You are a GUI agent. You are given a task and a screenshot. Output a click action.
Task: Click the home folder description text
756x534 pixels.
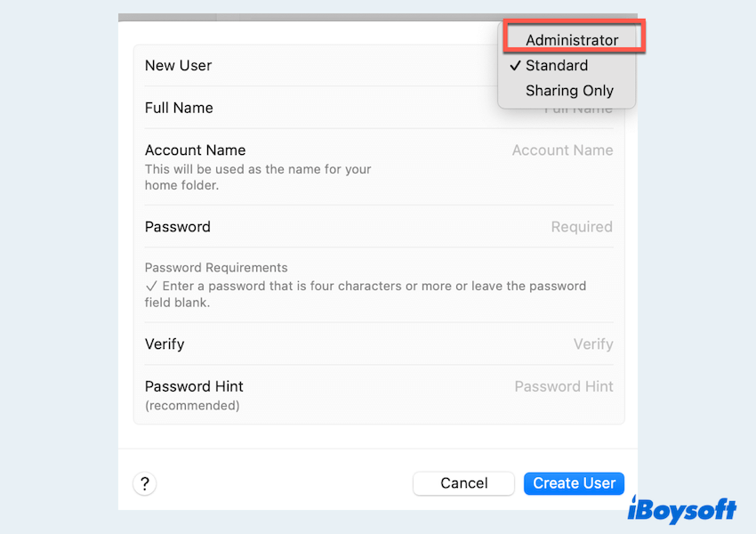click(x=258, y=177)
